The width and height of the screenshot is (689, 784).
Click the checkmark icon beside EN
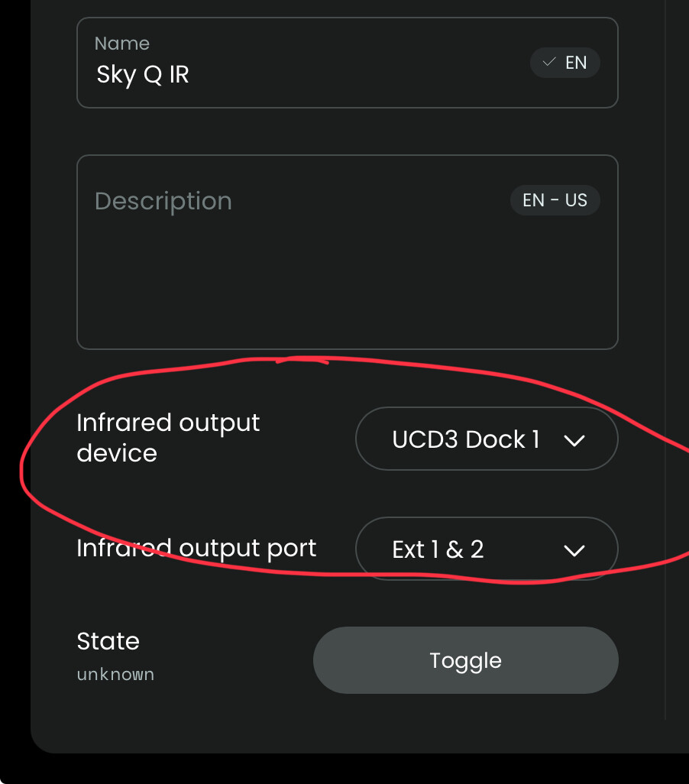pyautogui.click(x=548, y=63)
